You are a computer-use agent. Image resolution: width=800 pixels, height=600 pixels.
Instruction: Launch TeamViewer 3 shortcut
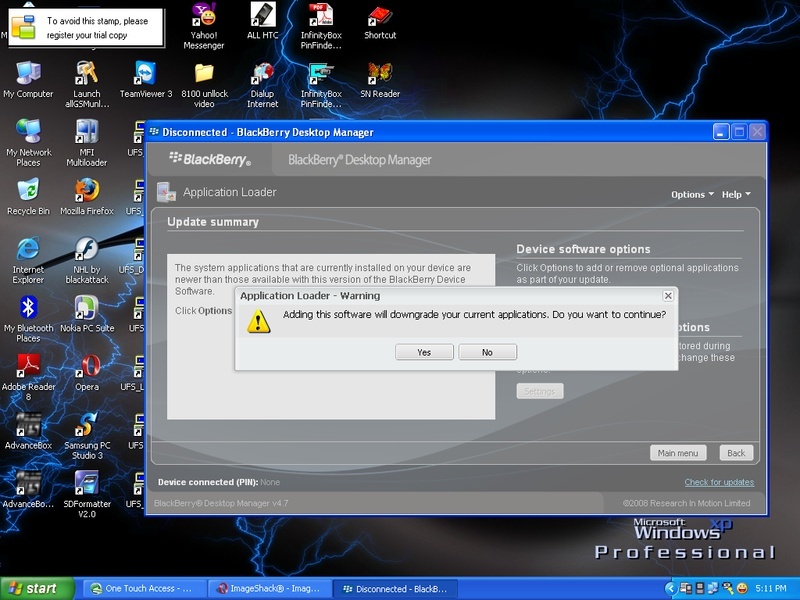[145, 80]
